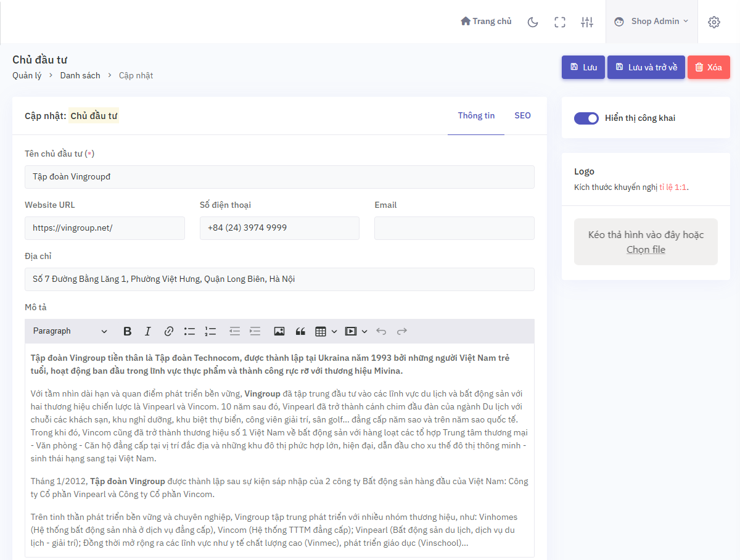Toggle italic text in editor
This screenshot has height=560, width=740.
(x=148, y=331)
